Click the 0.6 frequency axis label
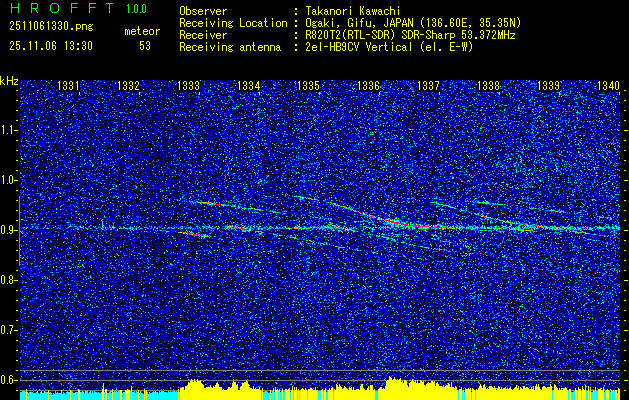Image resolution: width=629 pixels, height=400 pixels. (8, 380)
